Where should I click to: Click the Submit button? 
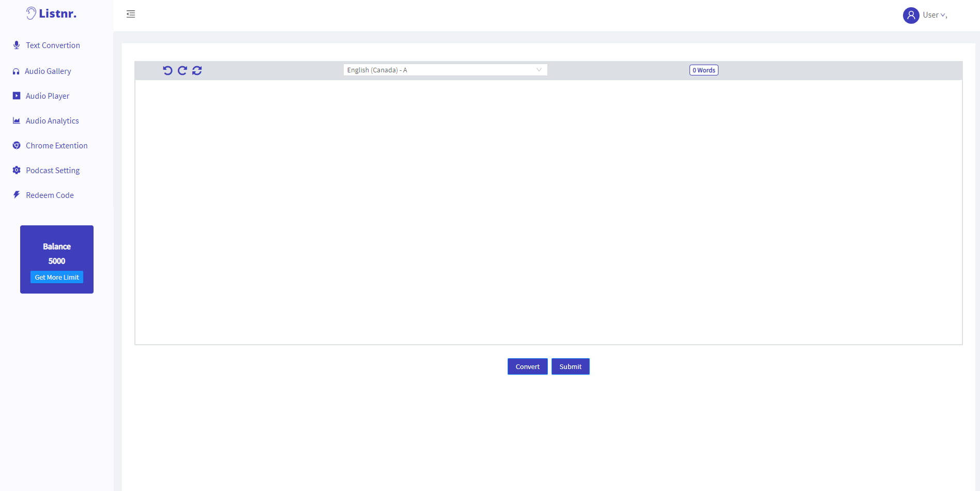point(570,366)
